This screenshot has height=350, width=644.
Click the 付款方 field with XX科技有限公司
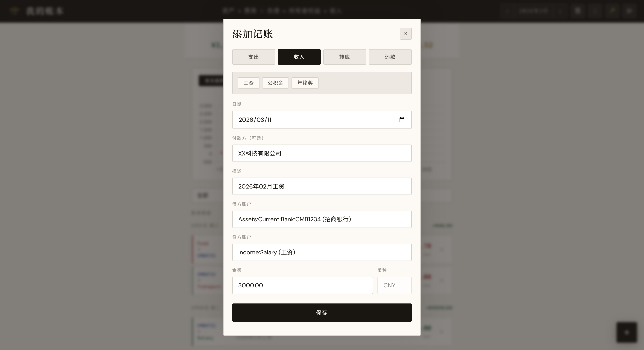click(x=322, y=153)
